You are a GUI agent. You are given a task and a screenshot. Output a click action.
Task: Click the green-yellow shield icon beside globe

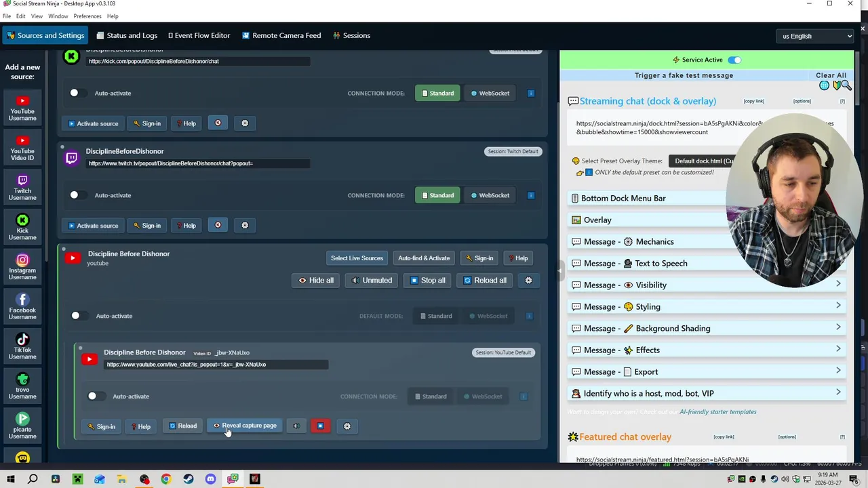pyautogui.click(x=836, y=85)
